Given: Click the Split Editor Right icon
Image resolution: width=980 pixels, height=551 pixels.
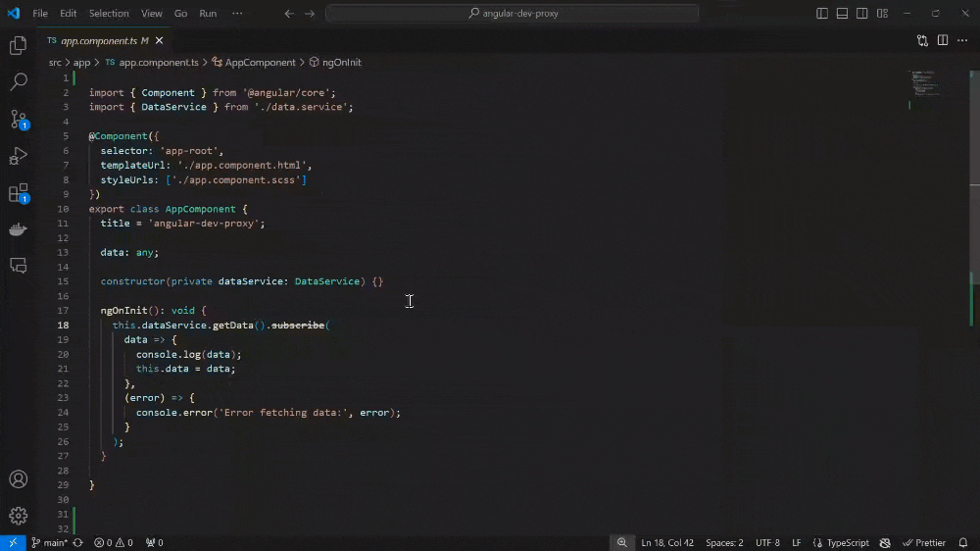Looking at the screenshot, I should click(x=943, y=41).
